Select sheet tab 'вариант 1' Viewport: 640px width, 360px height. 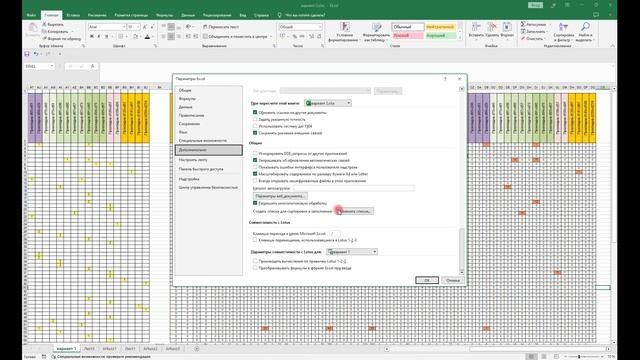click(66, 349)
